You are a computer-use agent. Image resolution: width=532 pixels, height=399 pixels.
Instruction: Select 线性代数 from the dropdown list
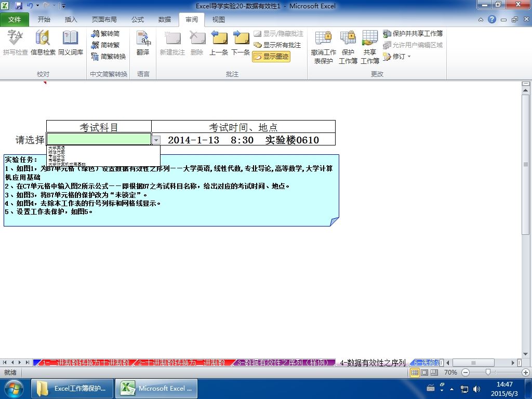click(57, 152)
